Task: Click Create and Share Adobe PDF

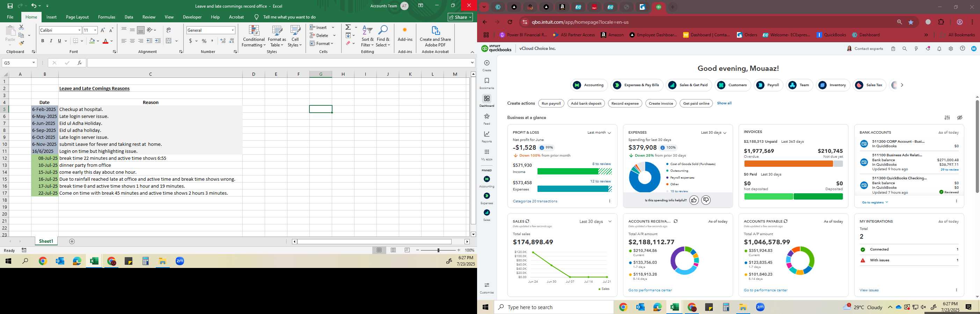Action: coord(435,36)
